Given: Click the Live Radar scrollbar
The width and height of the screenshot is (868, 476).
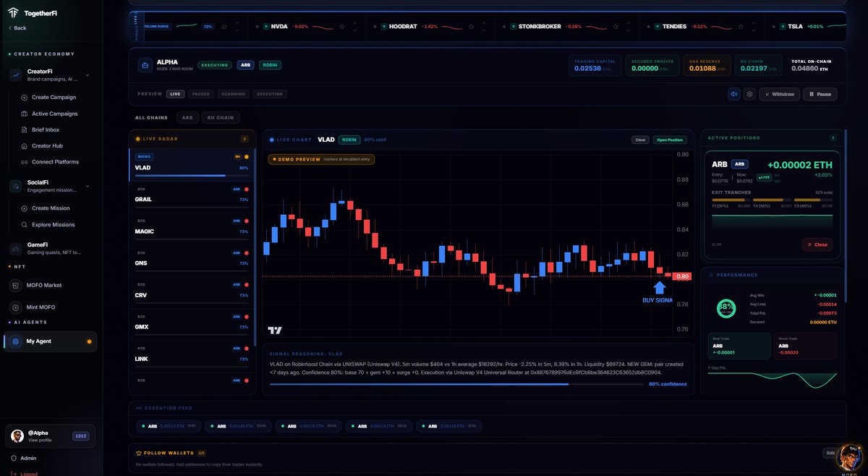Looking at the screenshot, I should (x=255, y=246).
